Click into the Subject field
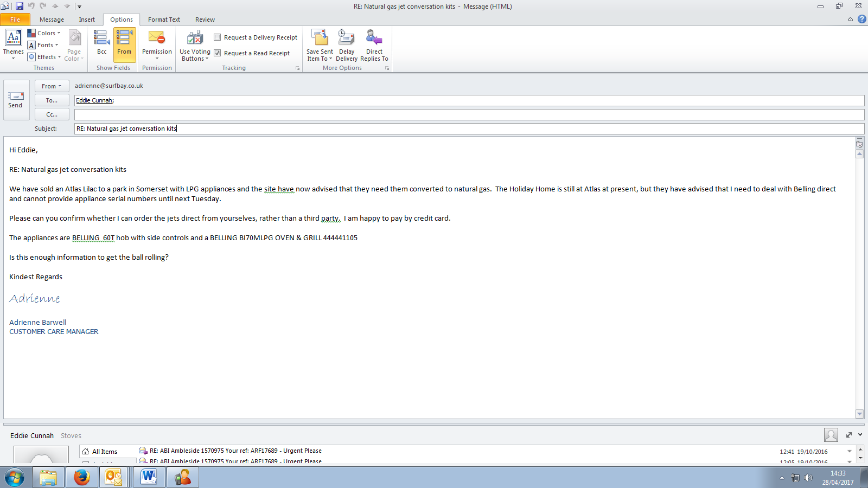868x488 pixels. 469,129
